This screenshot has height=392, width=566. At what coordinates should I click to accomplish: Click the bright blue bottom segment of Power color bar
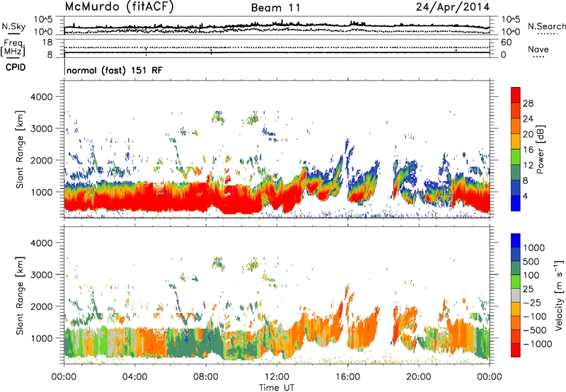pos(516,203)
